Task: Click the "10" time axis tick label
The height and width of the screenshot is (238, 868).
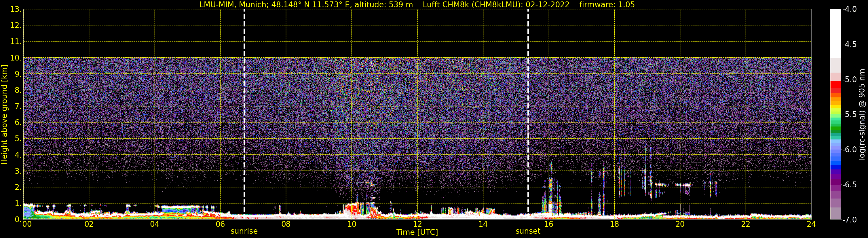Action: click(352, 224)
